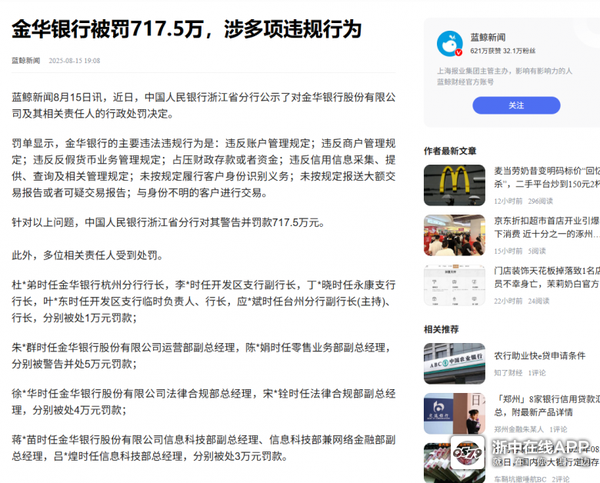Screen dimensions: 600x483
Task: Open the 农行助业快e贷申请条件 link
Action: coord(540,356)
